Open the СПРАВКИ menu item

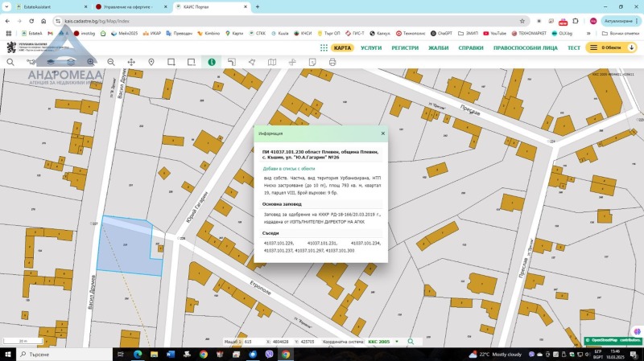coord(470,48)
